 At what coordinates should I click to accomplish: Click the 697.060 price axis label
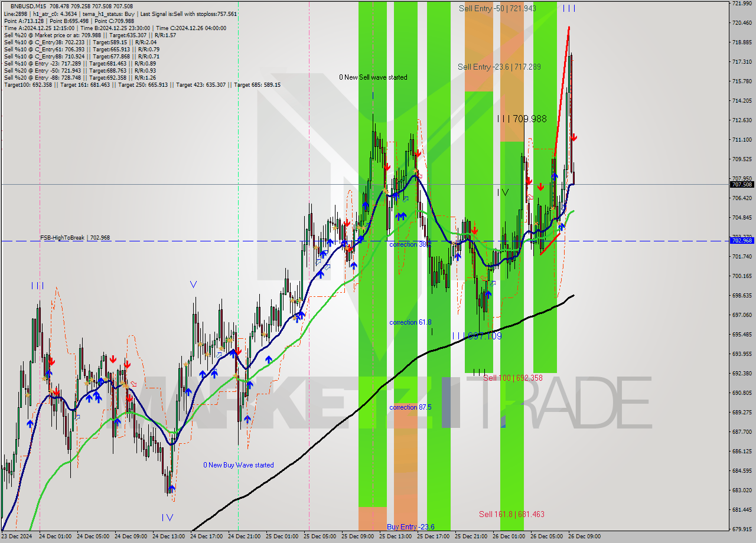(742, 315)
